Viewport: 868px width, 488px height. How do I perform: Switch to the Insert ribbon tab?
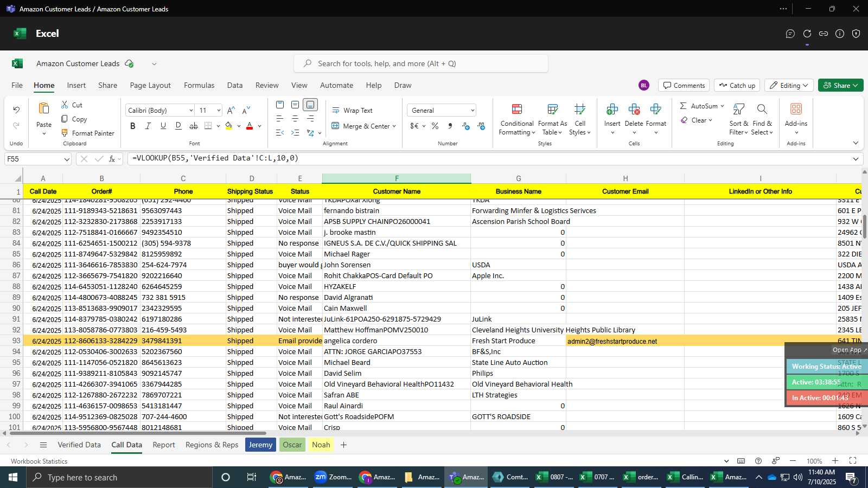tap(76, 85)
